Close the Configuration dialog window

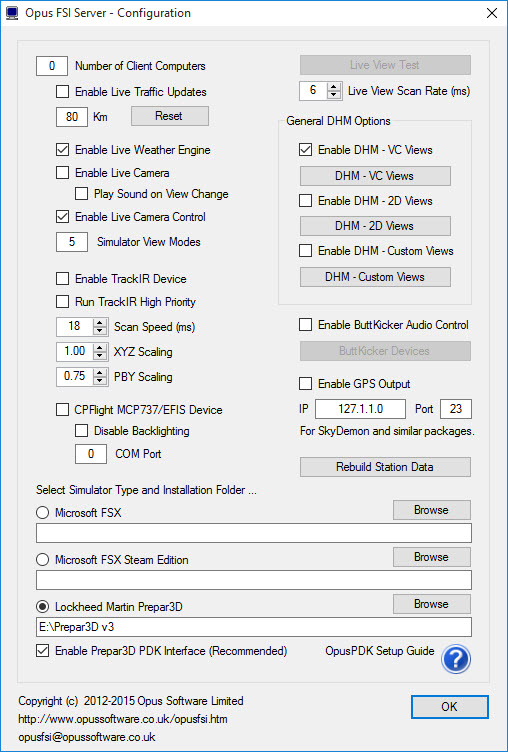[x=492, y=13]
